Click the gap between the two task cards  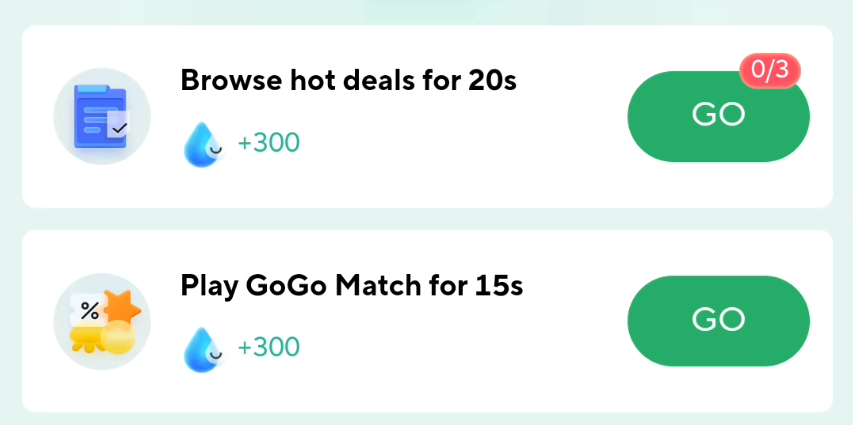(427, 219)
